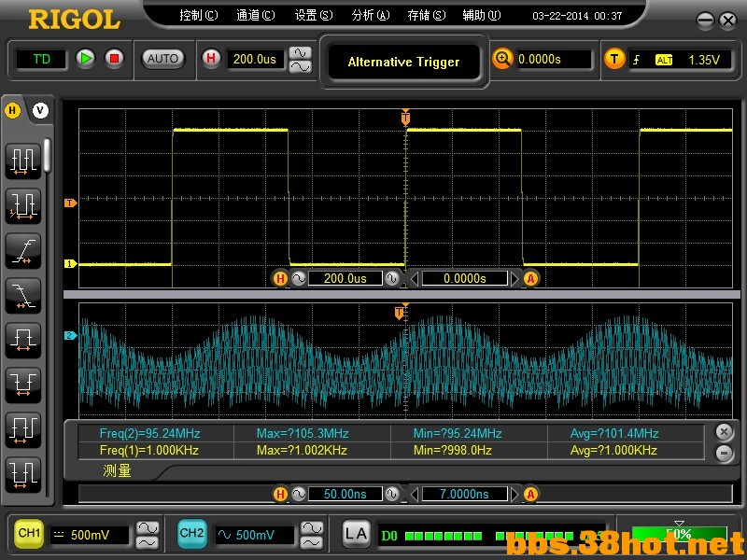Click the trigger level 1.35V display
The width and height of the screenshot is (747, 560).
click(704, 60)
